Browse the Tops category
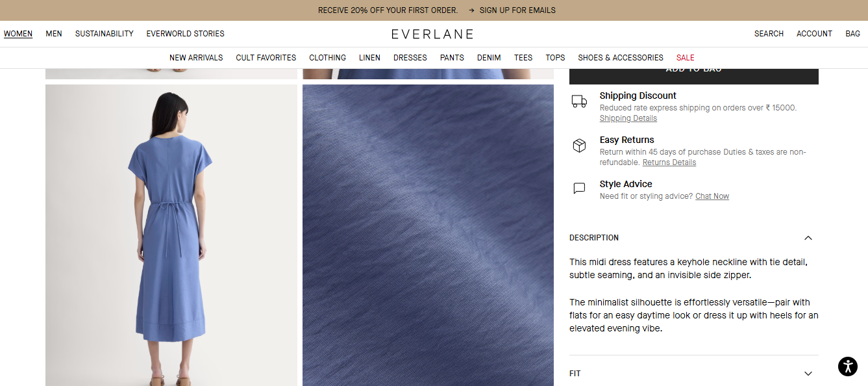The height and width of the screenshot is (386, 868). (x=555, y=58)
